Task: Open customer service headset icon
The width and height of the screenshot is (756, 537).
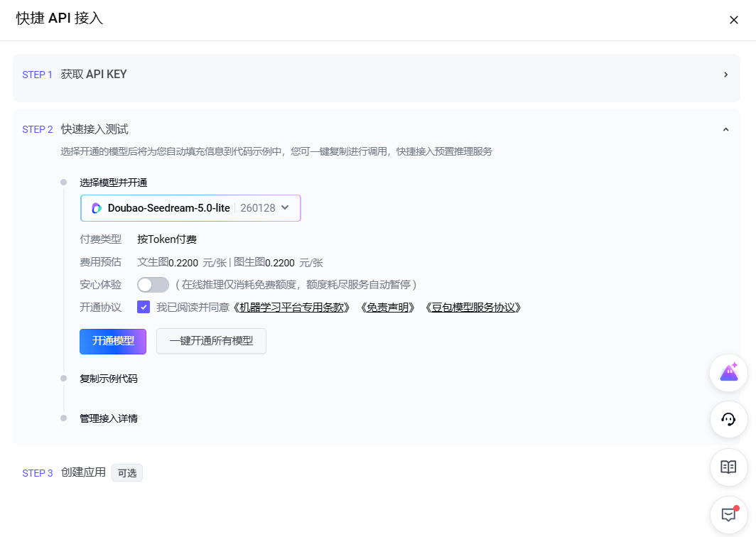Action: [x=728, y=419]
